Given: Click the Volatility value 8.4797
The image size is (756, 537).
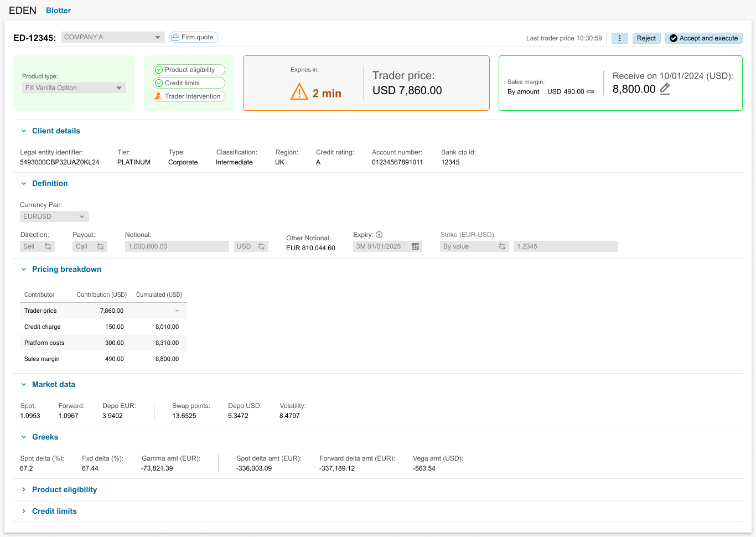Looking at the screenshot, I should point(289,416).
